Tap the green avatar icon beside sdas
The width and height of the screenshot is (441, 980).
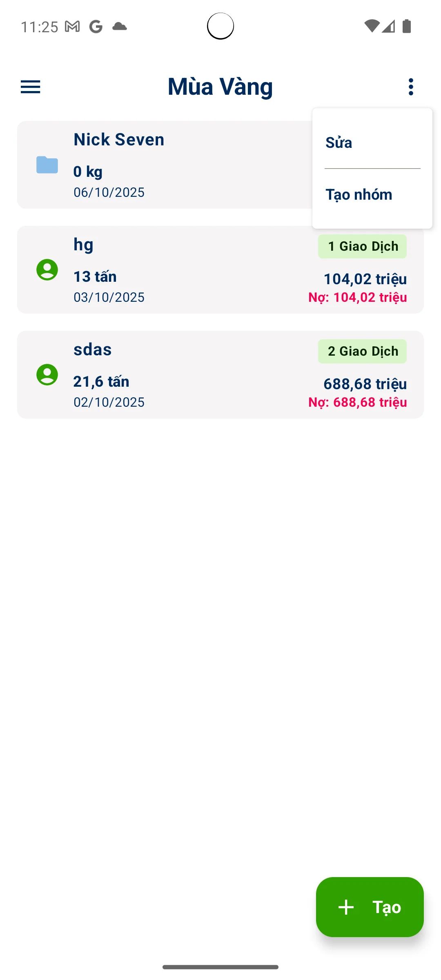coord(47,375)
